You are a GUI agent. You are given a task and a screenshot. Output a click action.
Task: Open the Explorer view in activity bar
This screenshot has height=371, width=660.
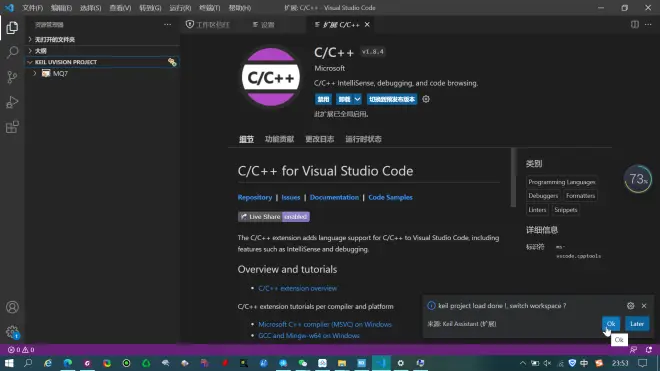tap(12, 28)
